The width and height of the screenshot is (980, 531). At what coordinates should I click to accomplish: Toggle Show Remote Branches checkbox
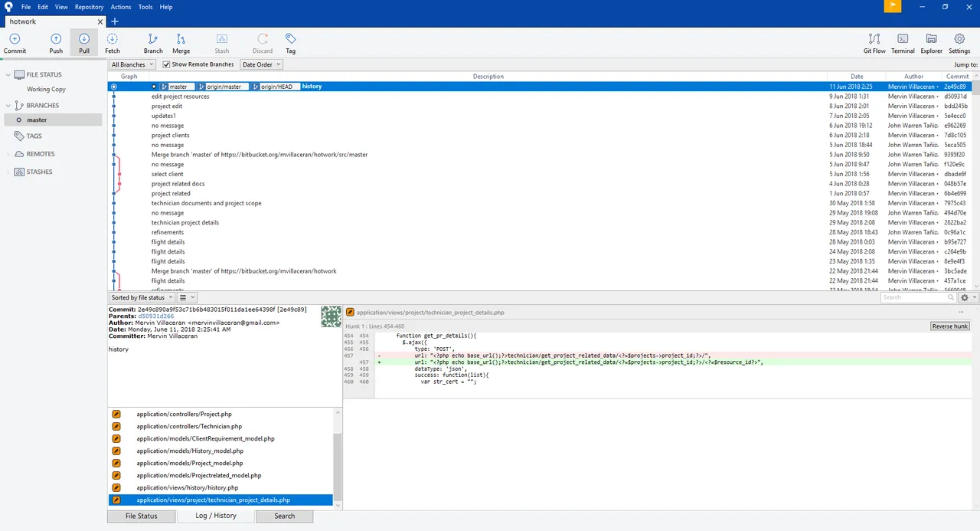click(x=166, y=64)
